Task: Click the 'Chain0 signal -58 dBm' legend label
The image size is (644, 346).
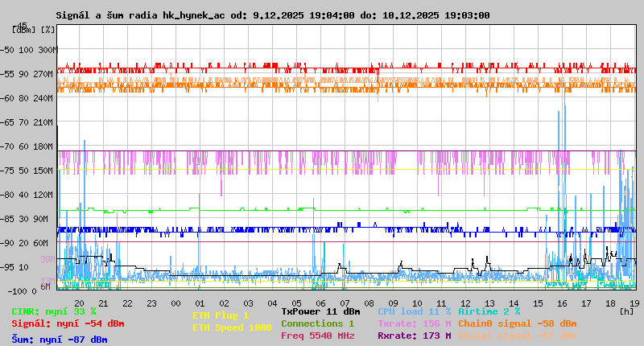Action: [517, 323]
